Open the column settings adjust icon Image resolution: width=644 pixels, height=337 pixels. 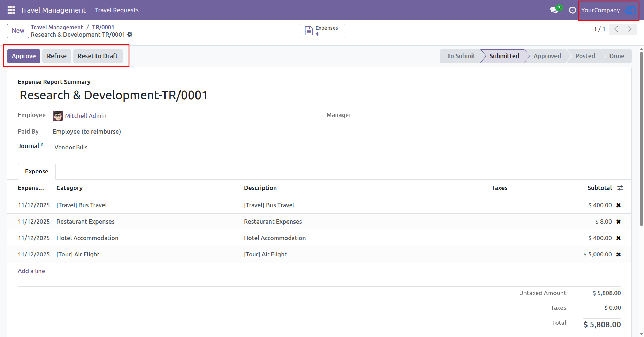click(620, 188)
